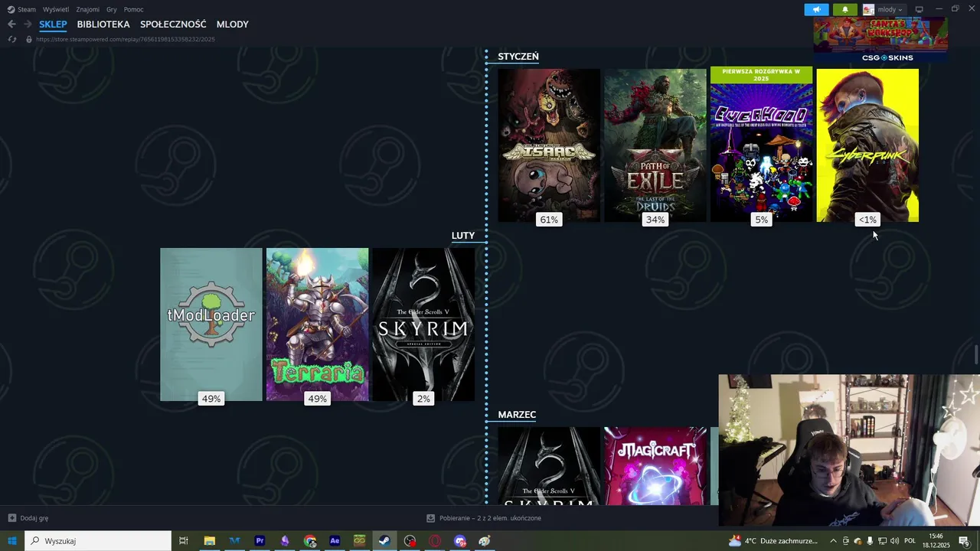Switch to the BIBLIOTEKA tab

103,24
